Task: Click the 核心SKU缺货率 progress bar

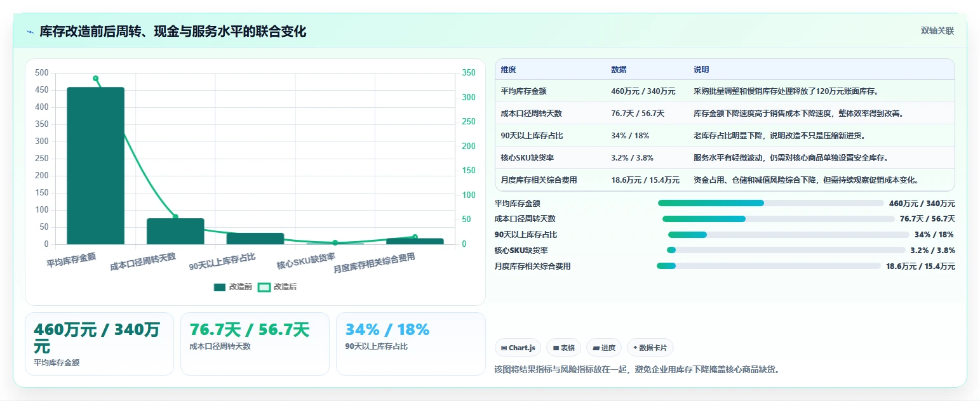Action: (786, 250)
